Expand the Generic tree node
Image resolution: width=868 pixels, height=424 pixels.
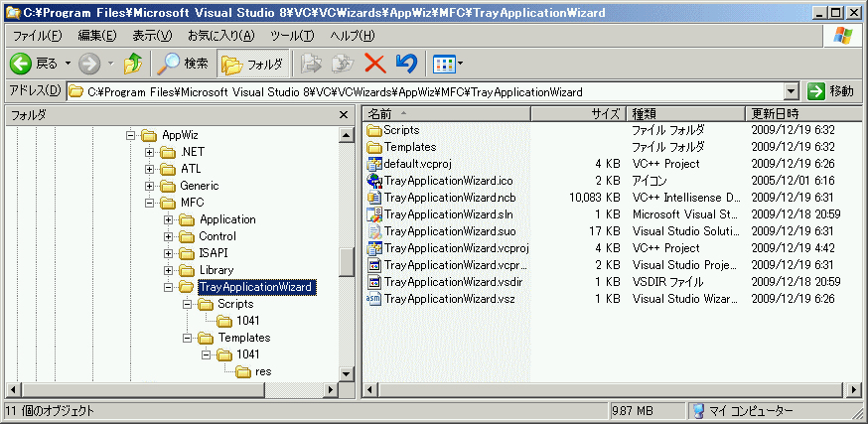tap(149, 186)
